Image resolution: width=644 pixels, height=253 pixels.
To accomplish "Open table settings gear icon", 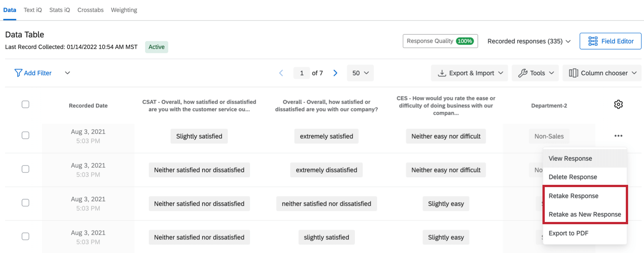I will point(618,105).
